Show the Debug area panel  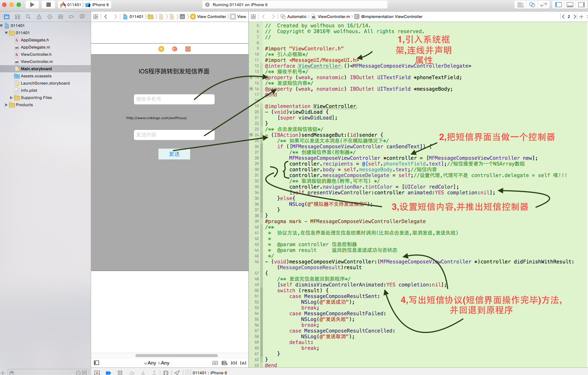[x=569, y=4]
